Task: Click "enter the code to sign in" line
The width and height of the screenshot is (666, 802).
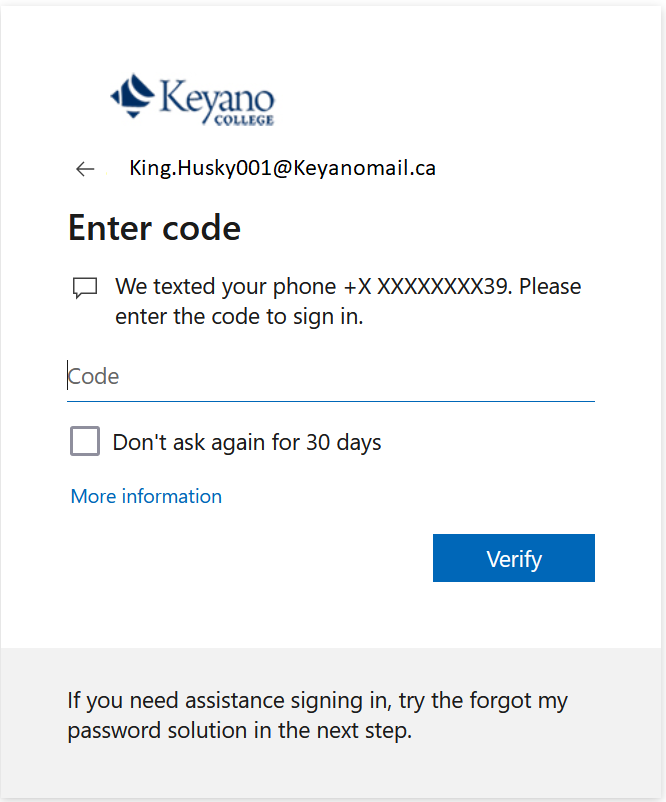Action: 239,318
